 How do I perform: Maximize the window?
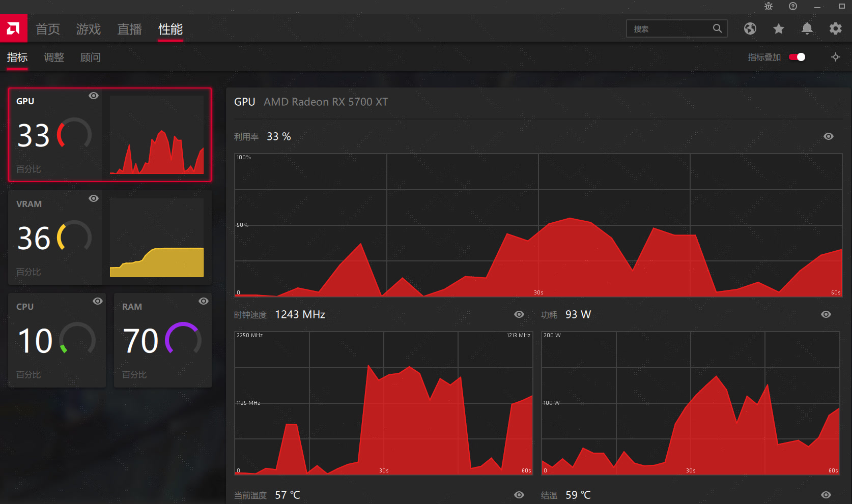pyautogui.click(x=842, y=6)
